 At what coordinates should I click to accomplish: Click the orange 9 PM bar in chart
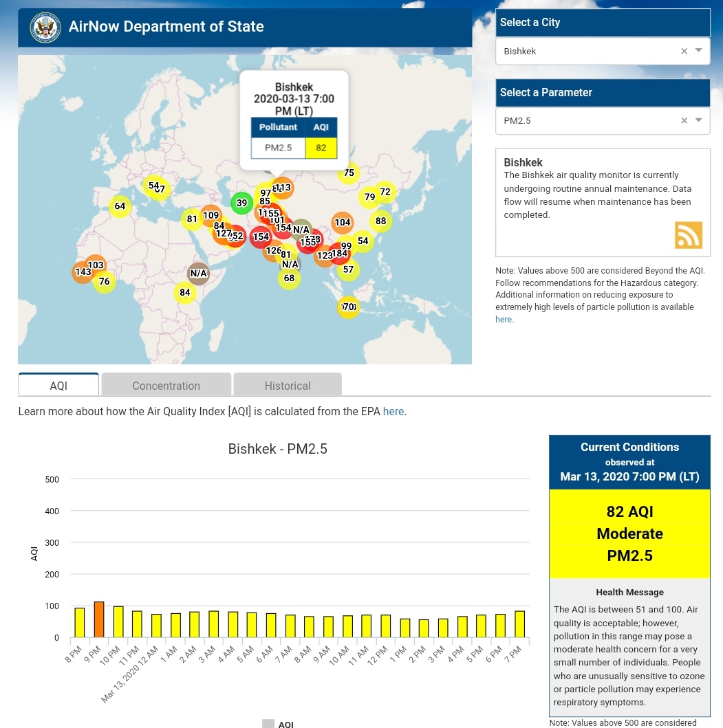pyautogui.click(x=99, y=619)
